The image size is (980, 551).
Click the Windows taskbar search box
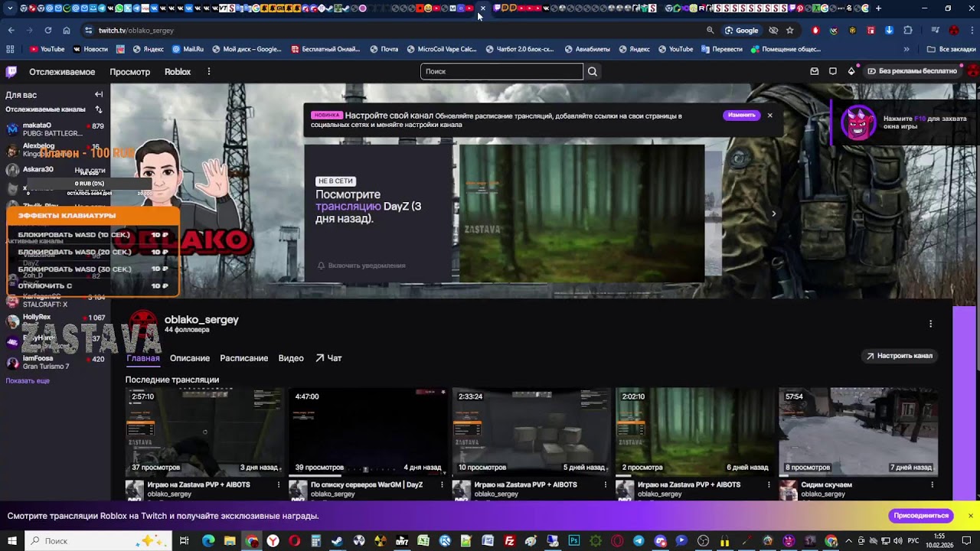pyautogui.click(x=99, y=541)
